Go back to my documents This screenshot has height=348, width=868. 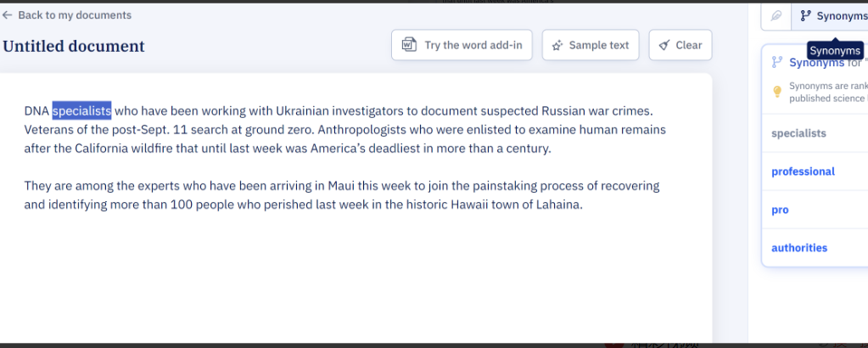(74, 15)
